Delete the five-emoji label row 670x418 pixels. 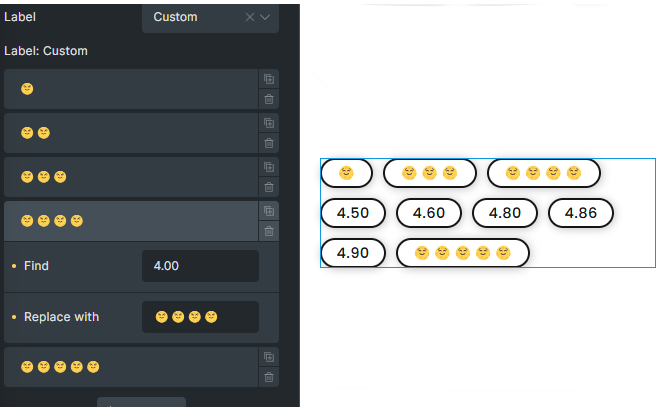pyautogui.click(x=269, y=377)
